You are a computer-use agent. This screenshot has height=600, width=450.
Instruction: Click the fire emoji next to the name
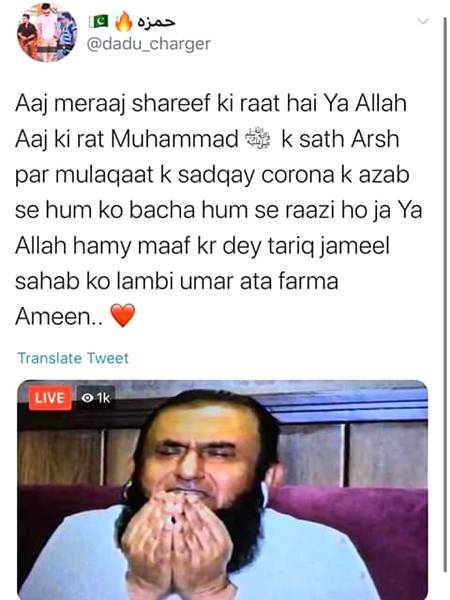124,21
